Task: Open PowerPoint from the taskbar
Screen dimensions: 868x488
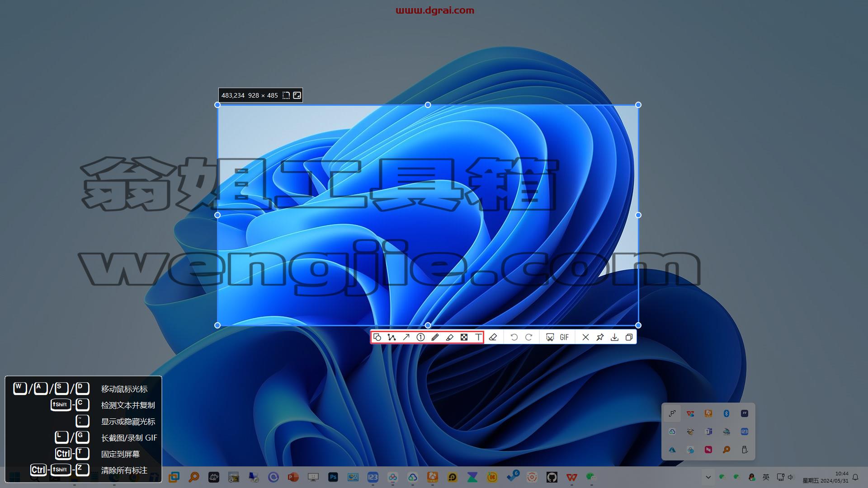Action: tap(293, 477)
